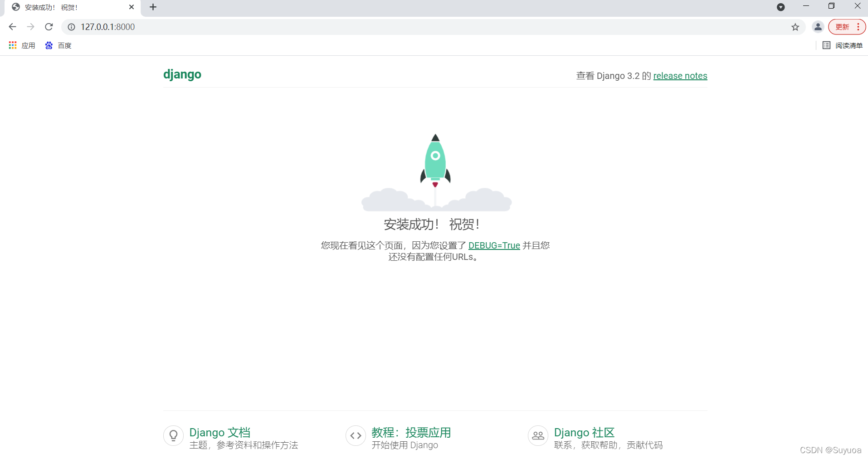Open the bookmarks apps grid icon

point(12,45)
